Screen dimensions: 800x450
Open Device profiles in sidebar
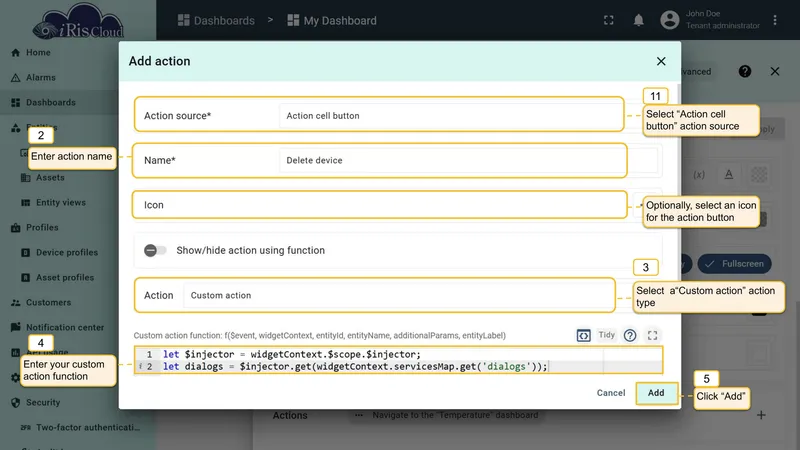point(67,253)
